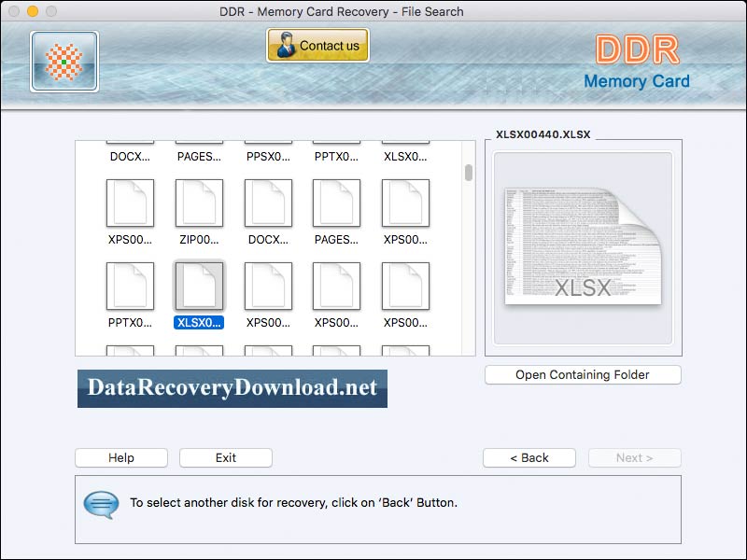This screenshot has height=560, width=747.
Task: Click Open Containing Folder button
Action: pos(583,375)
